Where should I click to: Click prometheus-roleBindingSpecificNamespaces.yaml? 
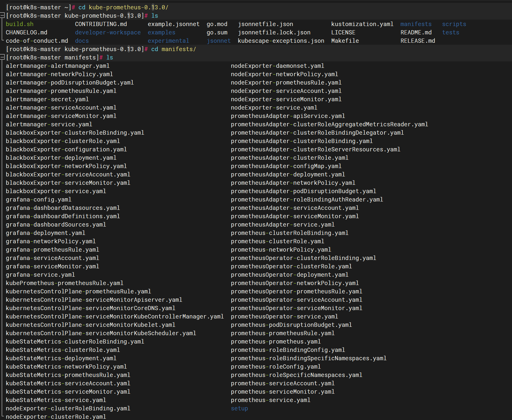[309, 358]
